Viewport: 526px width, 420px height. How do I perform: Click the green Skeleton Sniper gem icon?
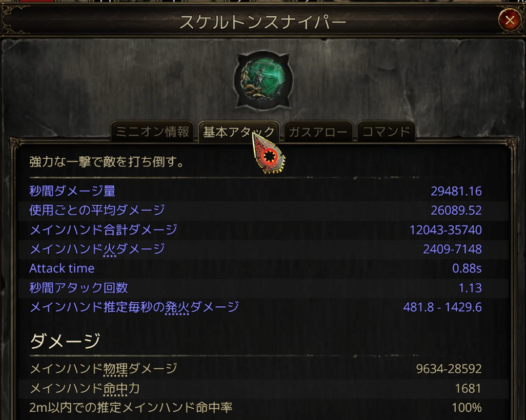(x=263, y=80)
